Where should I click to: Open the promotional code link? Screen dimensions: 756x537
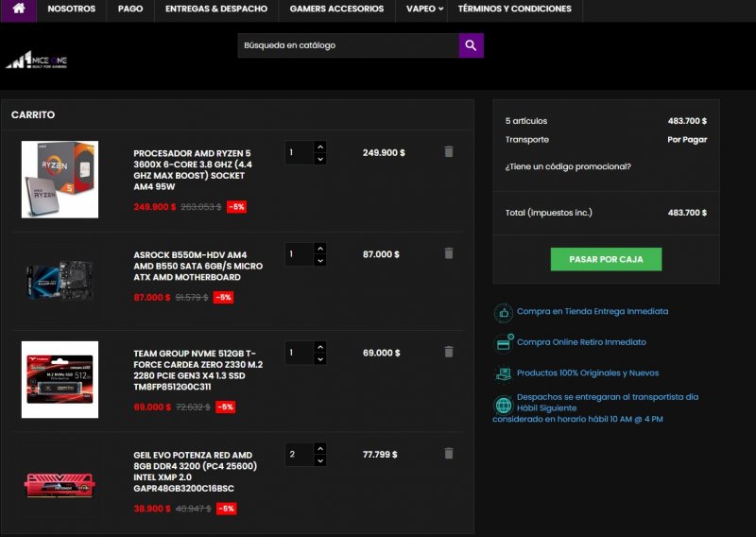[x=568, y=166]
